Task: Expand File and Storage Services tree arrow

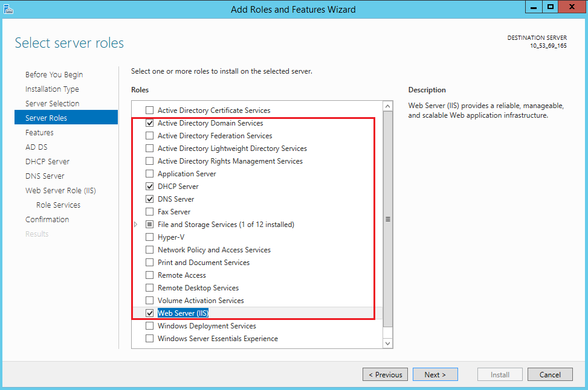Action: coord(136,225)
